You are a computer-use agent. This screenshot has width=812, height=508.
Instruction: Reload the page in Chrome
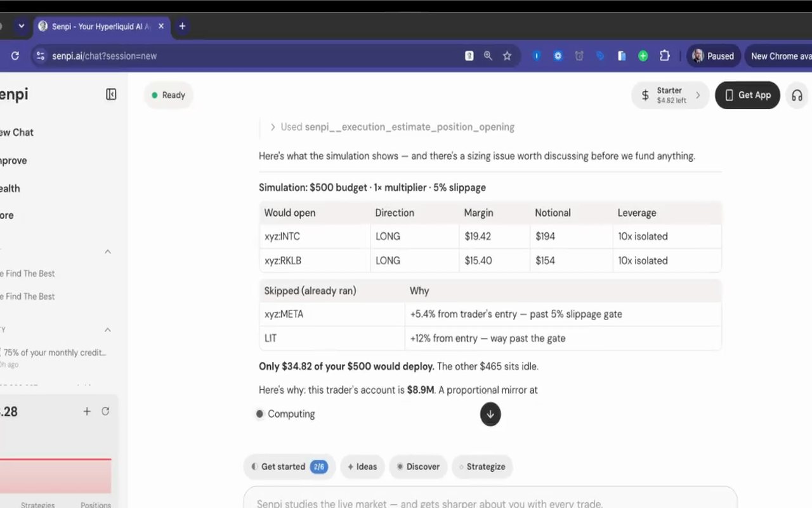pos(15,56)
